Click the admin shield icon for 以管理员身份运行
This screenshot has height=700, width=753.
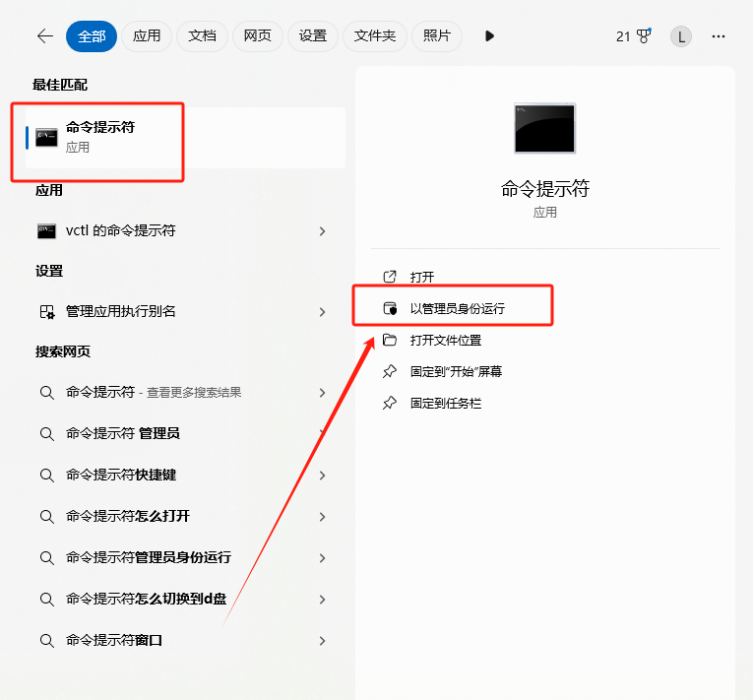coord(390,308)
